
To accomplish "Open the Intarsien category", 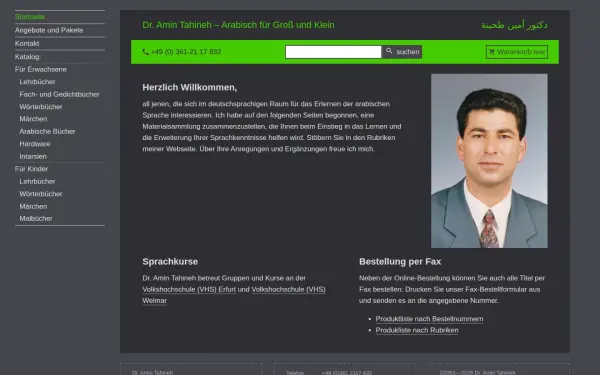I will [x=33, y=157].
